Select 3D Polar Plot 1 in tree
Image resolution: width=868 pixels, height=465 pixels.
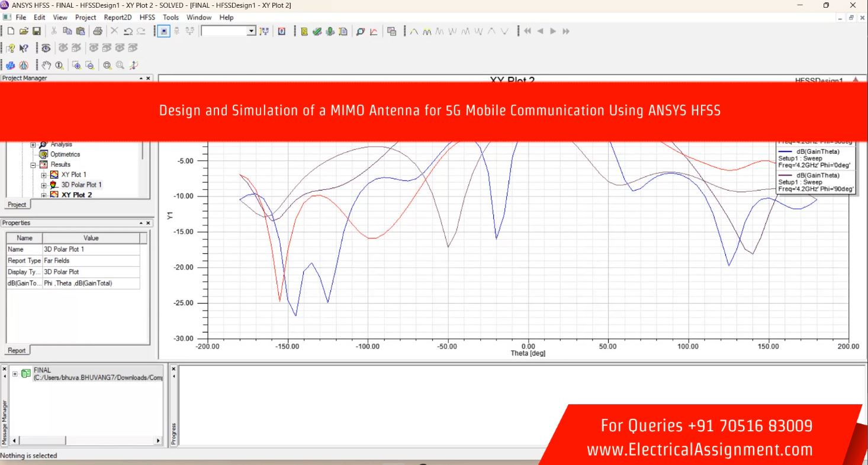81,185
